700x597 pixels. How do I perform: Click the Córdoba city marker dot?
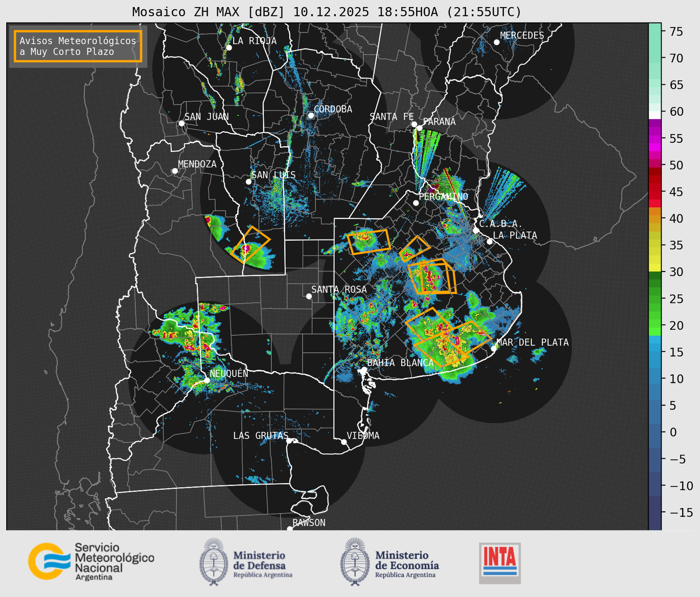click(311, 115)
